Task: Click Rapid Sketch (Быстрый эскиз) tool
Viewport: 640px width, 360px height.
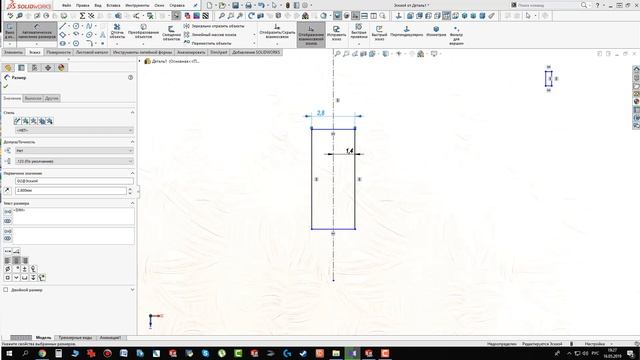Action: tap(379, 33)
